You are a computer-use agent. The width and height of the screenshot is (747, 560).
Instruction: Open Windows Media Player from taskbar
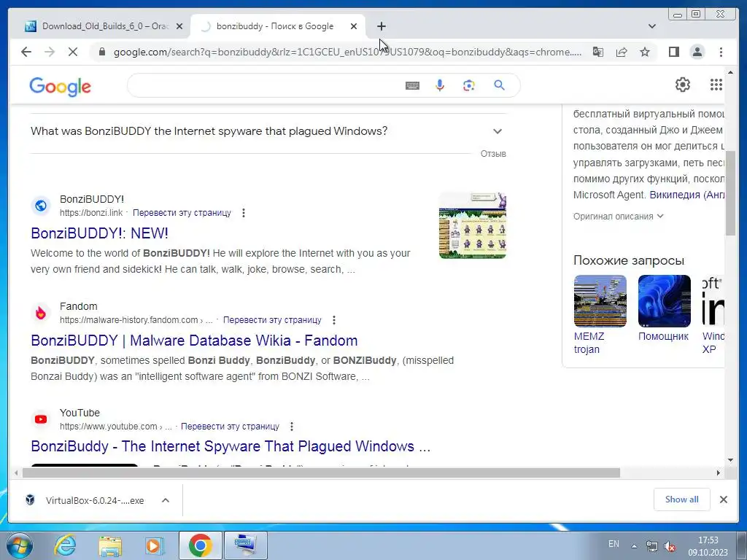coord(155,545)
